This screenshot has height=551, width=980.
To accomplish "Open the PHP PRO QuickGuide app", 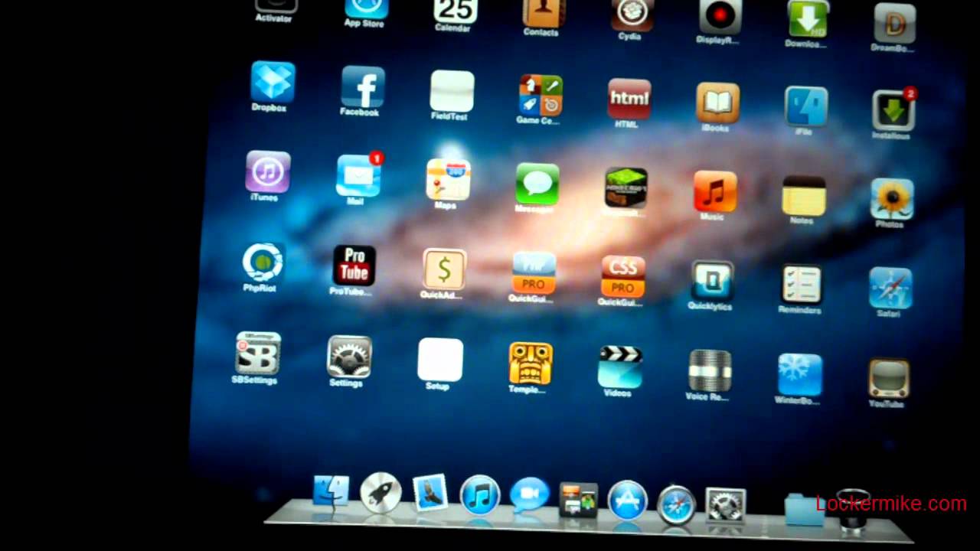I will click(534, 273).
